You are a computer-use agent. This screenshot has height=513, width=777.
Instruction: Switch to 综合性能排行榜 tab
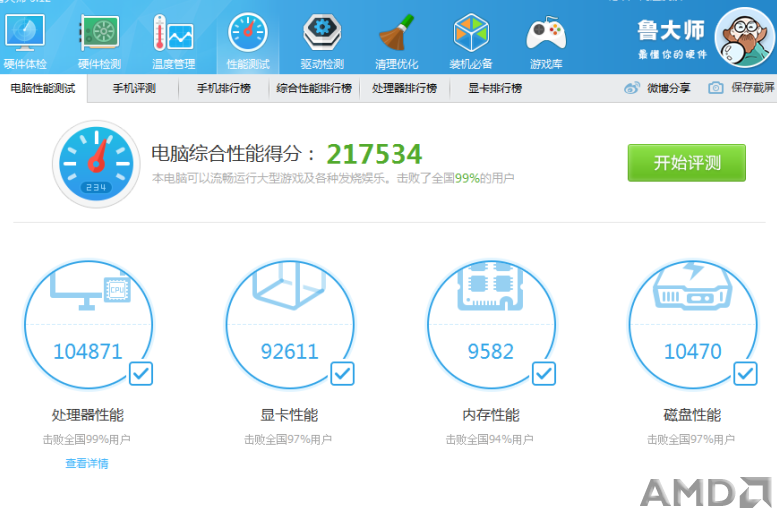314,89
